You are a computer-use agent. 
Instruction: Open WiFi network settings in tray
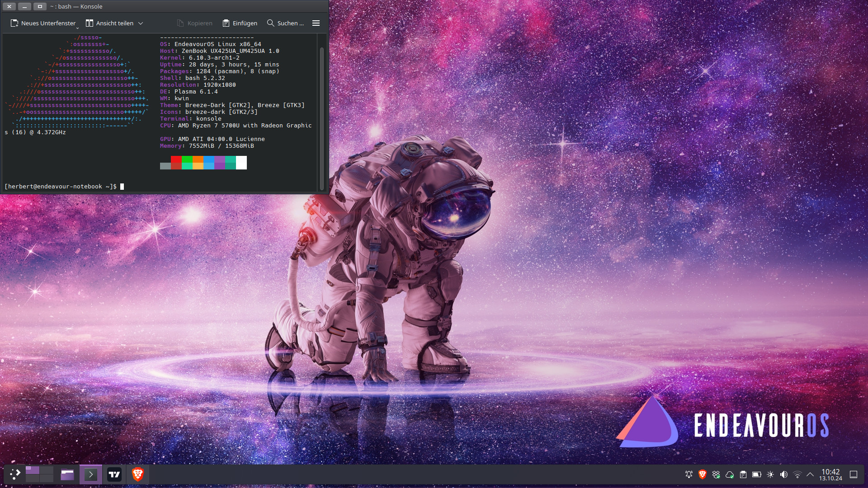[797, 474]
